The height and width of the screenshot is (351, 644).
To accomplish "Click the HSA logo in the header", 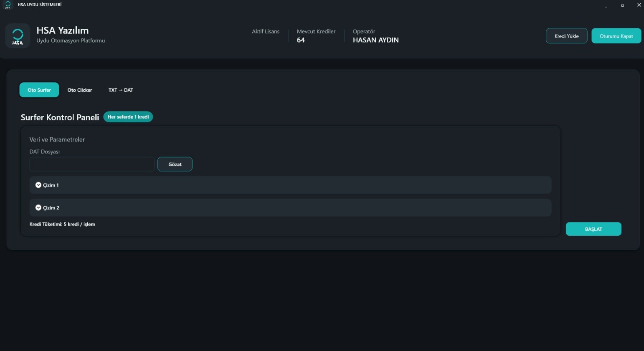I will click(18, 36).
